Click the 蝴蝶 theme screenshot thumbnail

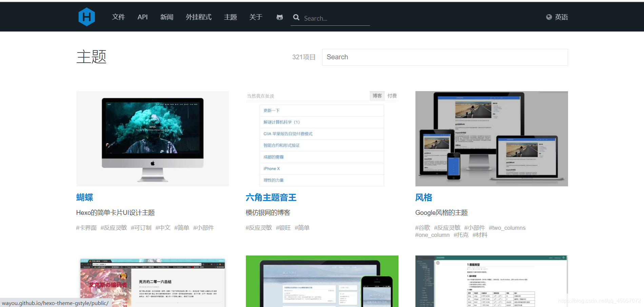pos(152,139)
